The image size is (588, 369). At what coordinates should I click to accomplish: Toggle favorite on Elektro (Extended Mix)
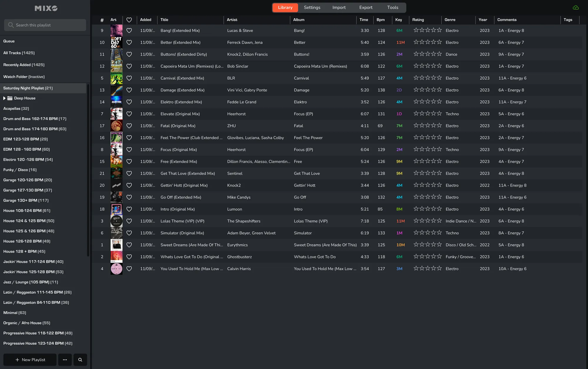point(129,102)
